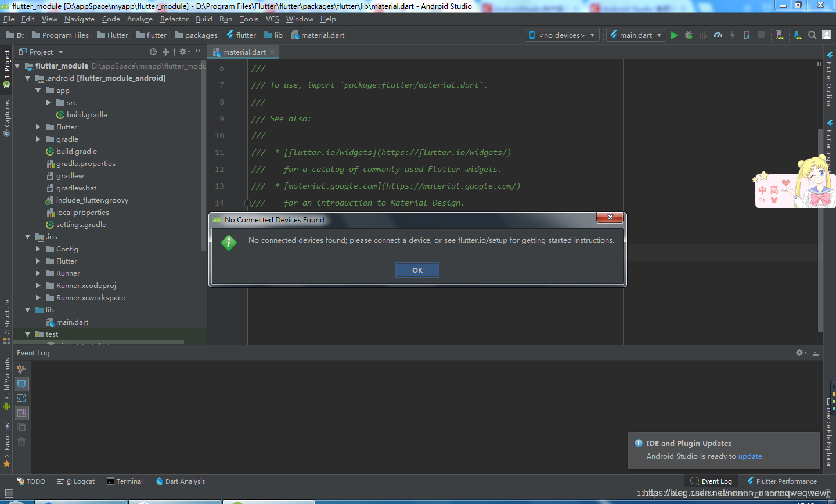
Task: Toggle Event Log balloon notifications icon
Action: tap(21, 384)
